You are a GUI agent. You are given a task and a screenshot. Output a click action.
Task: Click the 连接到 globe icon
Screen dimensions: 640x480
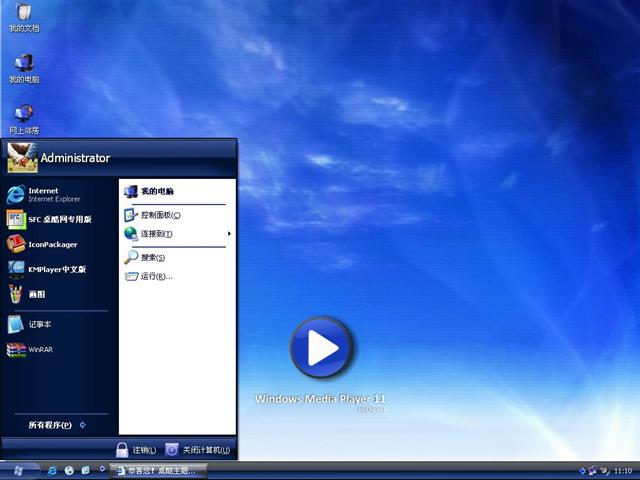pos(131,234)
